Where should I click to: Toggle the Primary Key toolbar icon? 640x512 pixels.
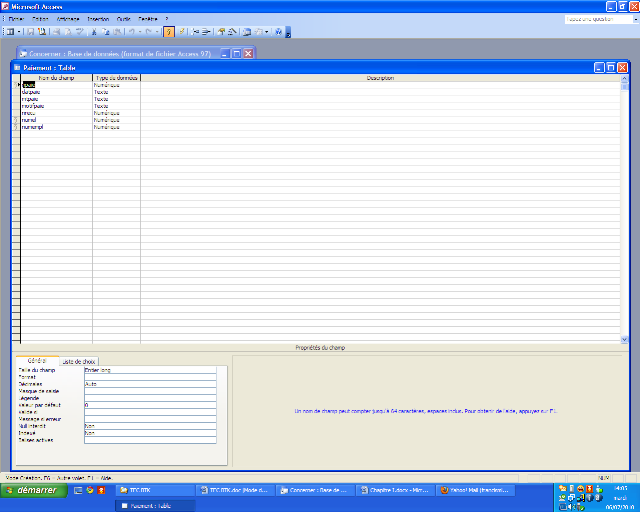tap(168, 32)
